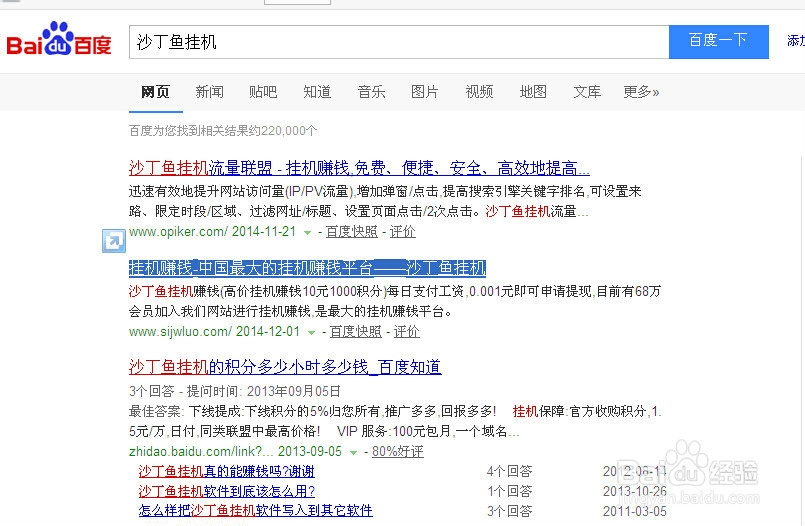The image size is (805, 526).
Task: Click the 1个回答 answer count
Action: tap(509, 491)
